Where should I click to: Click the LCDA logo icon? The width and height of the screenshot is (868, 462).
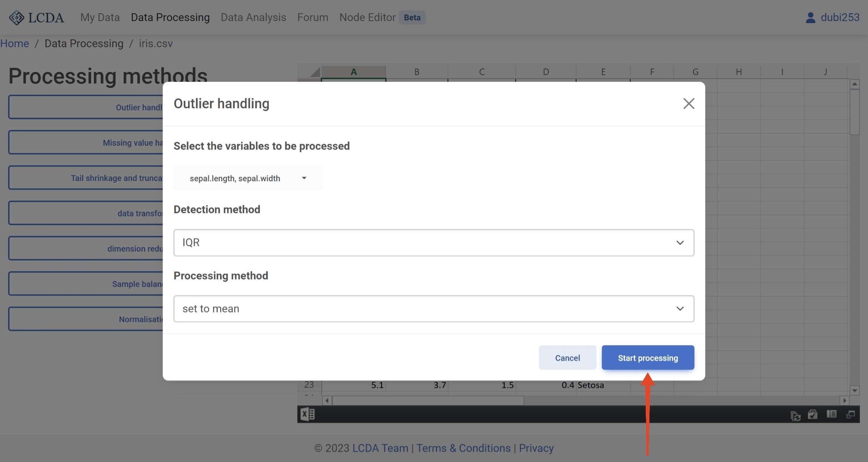16,17
